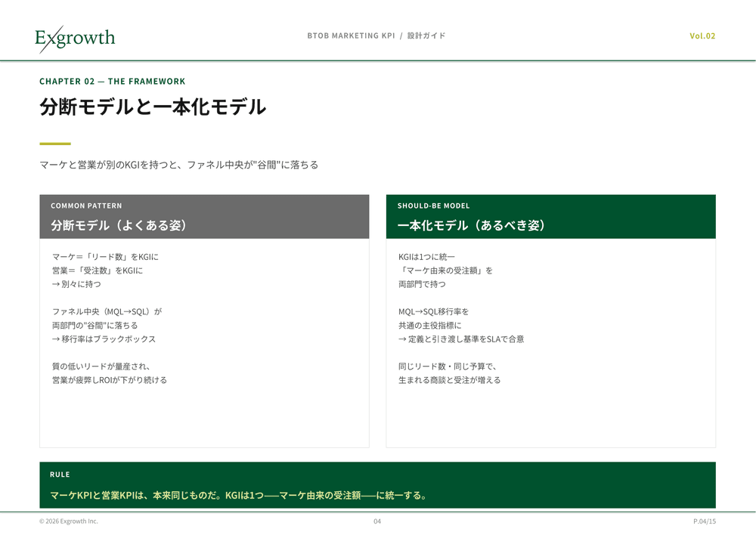Click line 'KGIは1つに統一'
Screen dimensions: 756x535
(426, 257)
